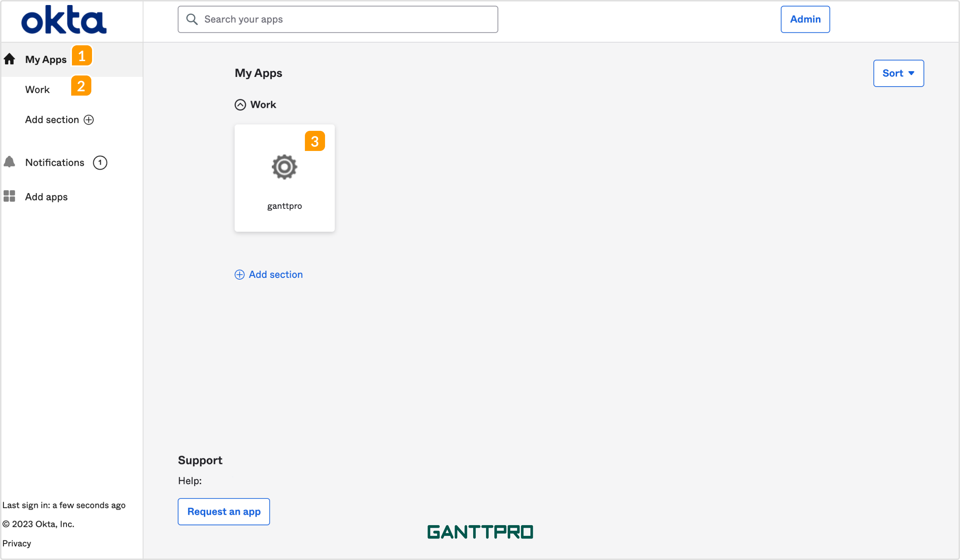Open Notifications from the sidebar
The height and width of the screenshot is (560, 960).
[x=55, y=163]
